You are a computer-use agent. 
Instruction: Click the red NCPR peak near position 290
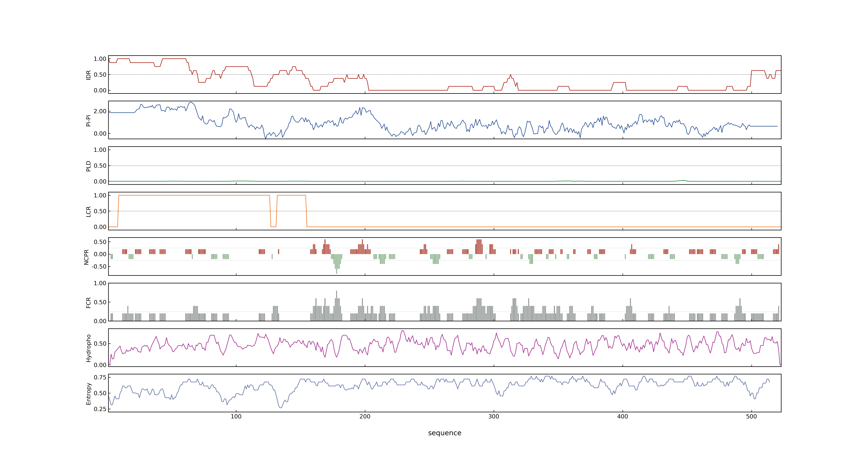coord(479,247)
